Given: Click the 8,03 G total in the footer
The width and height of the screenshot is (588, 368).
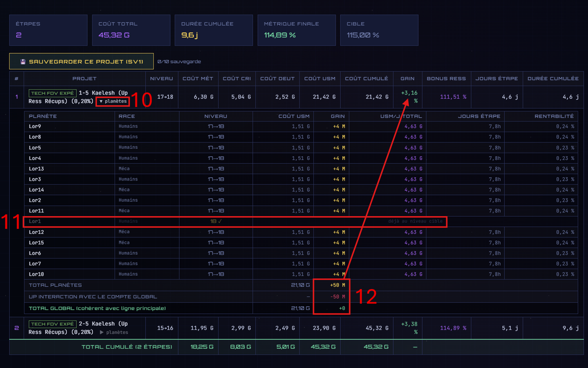Looking at the screenshot, I should tap(241, 347).
